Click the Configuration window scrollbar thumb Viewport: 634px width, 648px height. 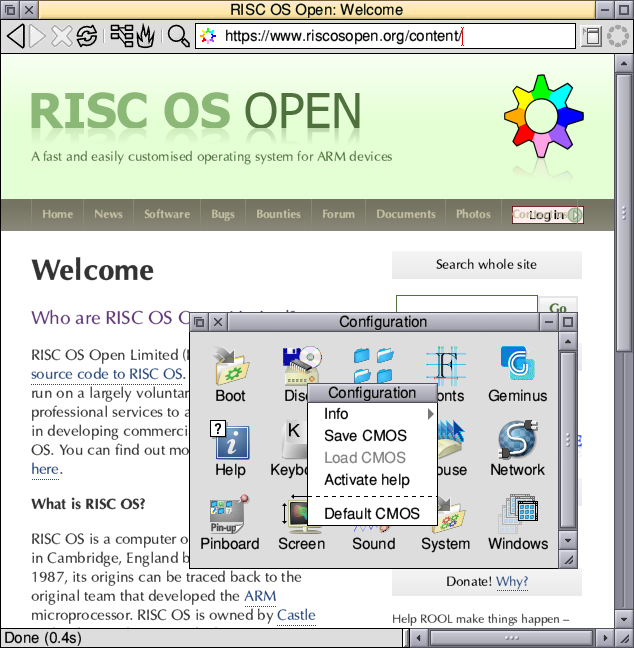[x=568, y=440]
